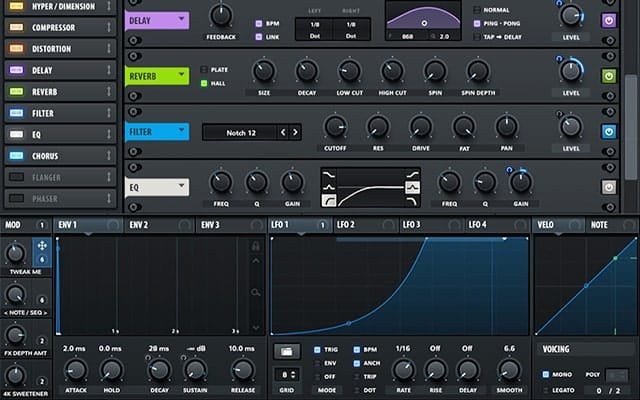The width and height of the screenshot is (640, 400).
Task: Select EQ high-pass shape icon
Action: click(329, 200)
